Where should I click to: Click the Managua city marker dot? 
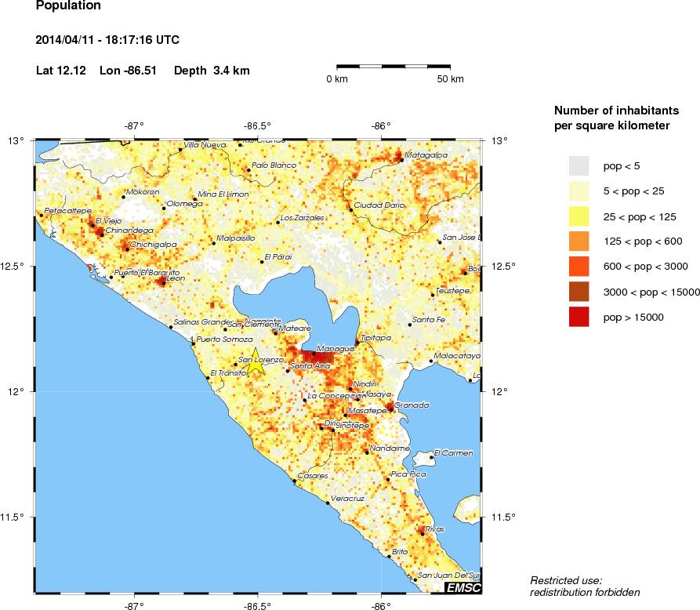click(x=314, y=354)
